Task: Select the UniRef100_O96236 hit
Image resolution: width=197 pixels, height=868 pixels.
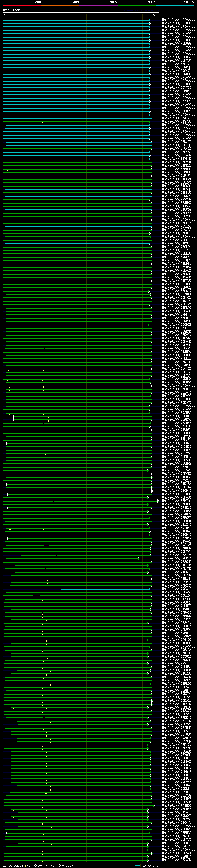Action: (176, 650)
